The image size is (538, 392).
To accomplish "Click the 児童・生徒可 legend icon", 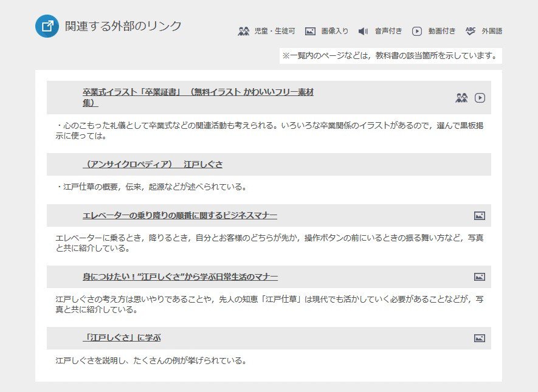I will click(244, 31).
